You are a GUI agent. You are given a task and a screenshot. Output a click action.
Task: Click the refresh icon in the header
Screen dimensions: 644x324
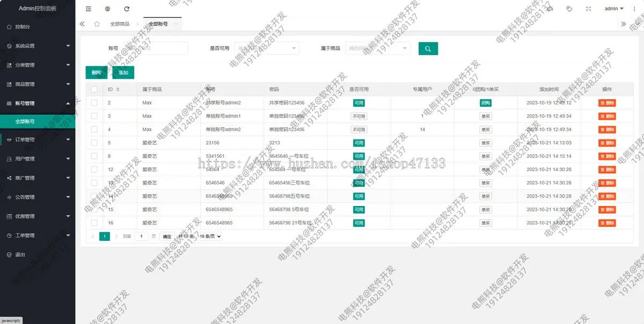(127, 9)
